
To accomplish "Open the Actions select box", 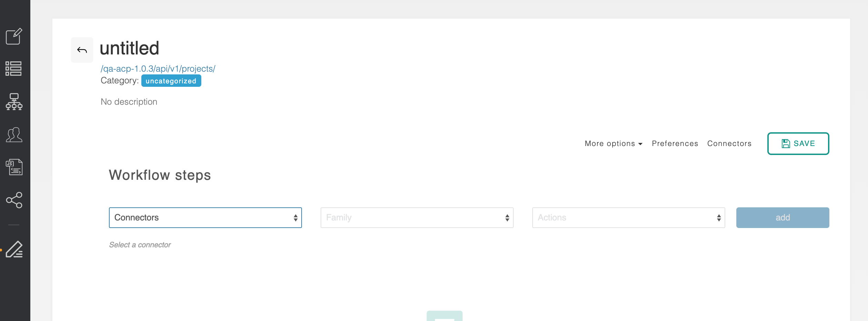I will click(628, 218).
